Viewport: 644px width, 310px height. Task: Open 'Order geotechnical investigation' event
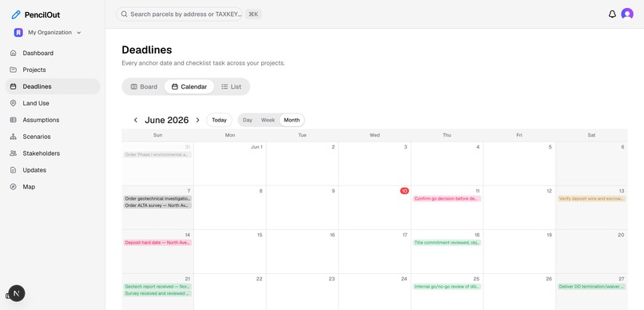(x=157, y=199)
